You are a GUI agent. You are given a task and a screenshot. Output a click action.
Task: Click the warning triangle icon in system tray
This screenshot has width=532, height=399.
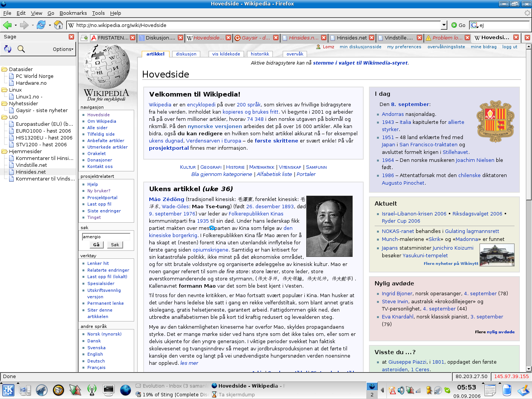392,390
